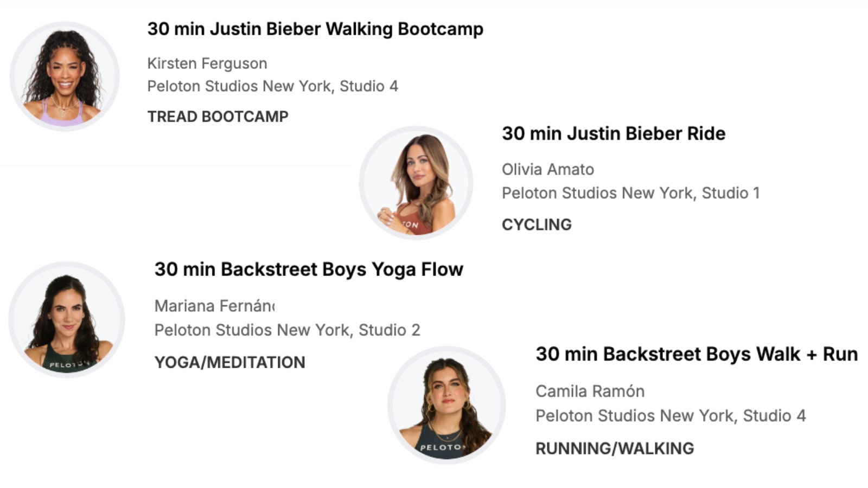Click Peloton Studios New York, Studio 2 text
The height and width of the screenshot is (488, 868).
[x=287, y=330]
